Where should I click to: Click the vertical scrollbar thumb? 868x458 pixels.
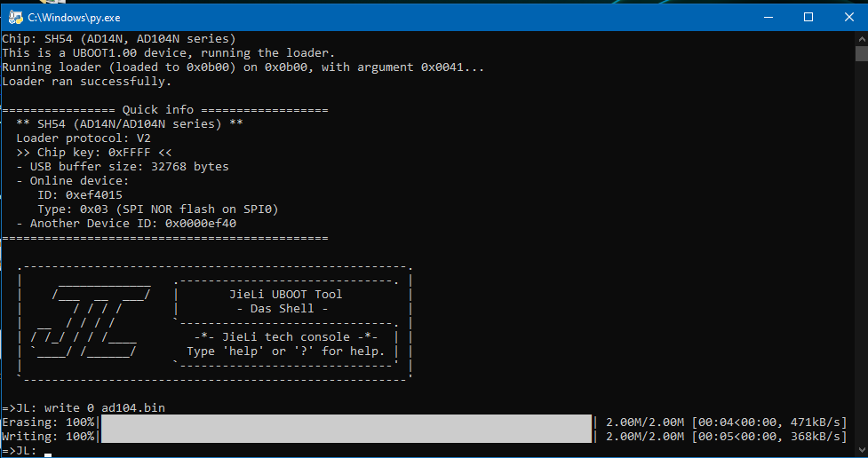[862, 53]
